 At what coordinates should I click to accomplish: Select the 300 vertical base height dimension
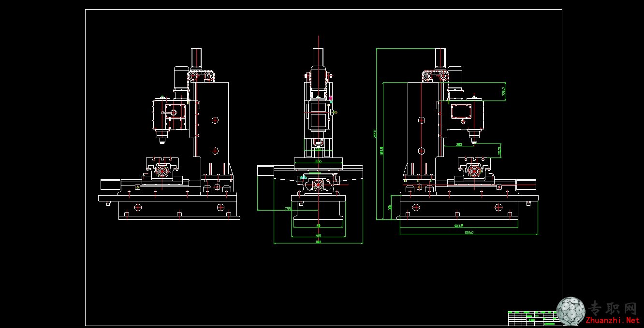(390, 207)
